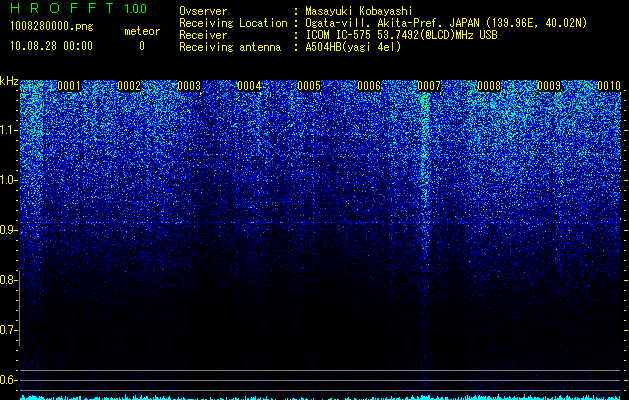This screenshot has width=629, height=400.
Task: Click the Receiving Location text line
Action: coord(383,23)
